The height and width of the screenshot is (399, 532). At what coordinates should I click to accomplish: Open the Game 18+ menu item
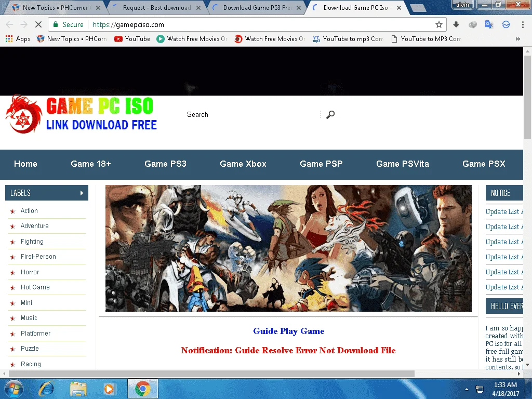click(x=90, y=164)
